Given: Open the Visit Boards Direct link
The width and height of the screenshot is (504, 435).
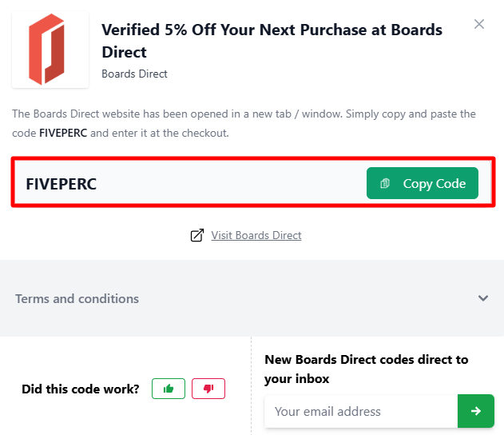Looking at the screenshot, I should click(256, 235).
